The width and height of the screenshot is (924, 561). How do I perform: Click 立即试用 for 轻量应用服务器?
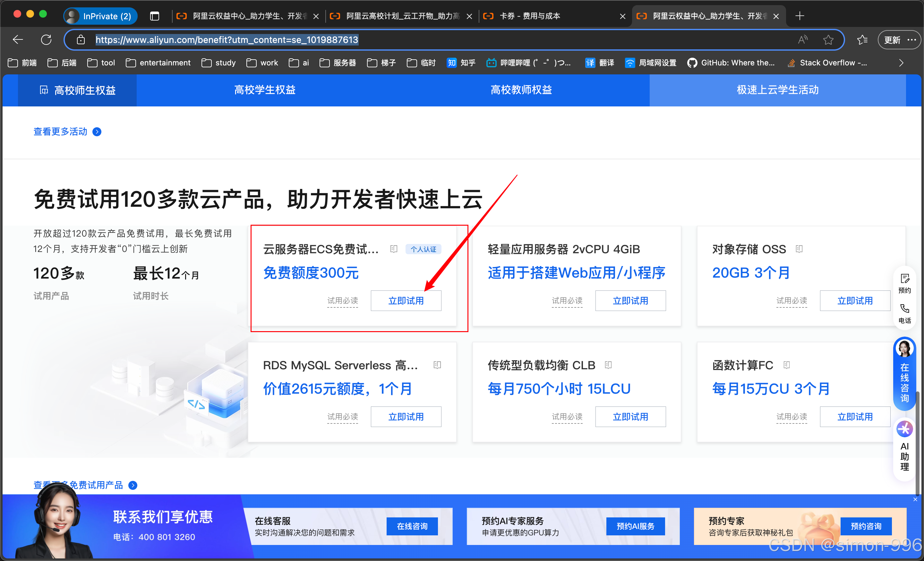tap(630, 301)
